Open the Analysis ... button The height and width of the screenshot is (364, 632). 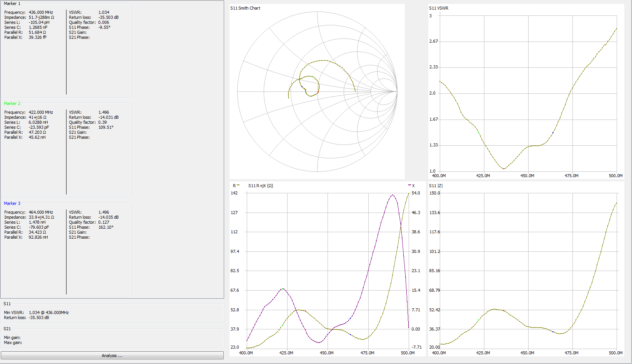pyautogui.click(x=112, y=356)
